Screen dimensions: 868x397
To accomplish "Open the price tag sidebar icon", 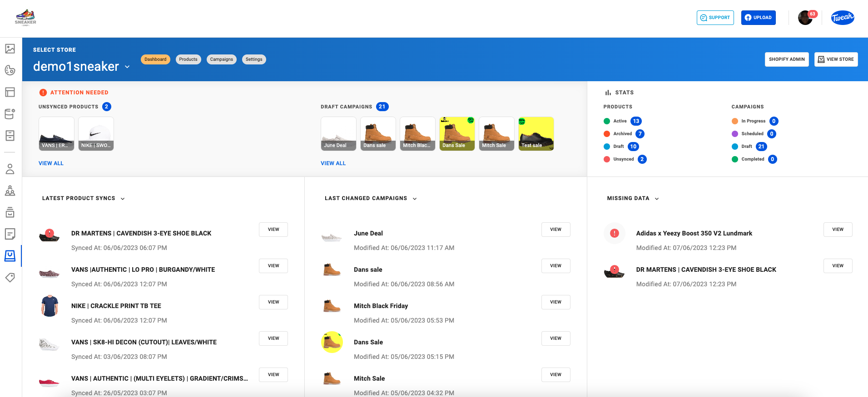I will coord(10,278).
